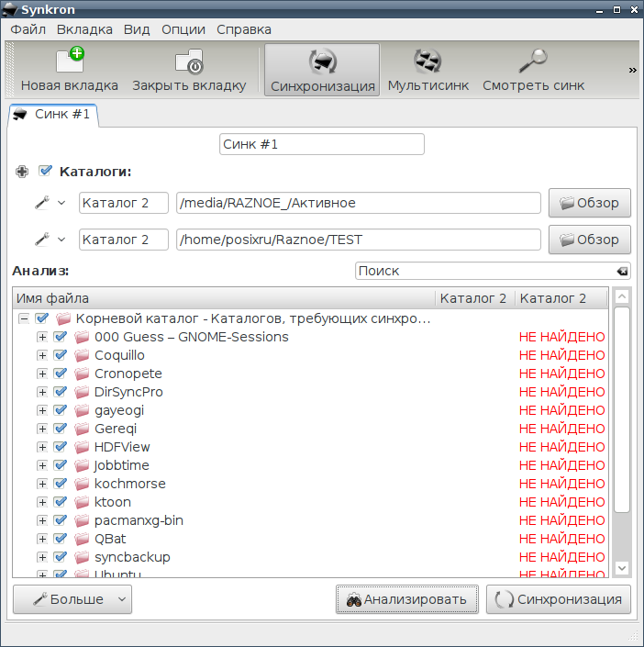Click the DirSyncPro folder icon
The width and height of the screenshot is (644, 647).
pos(82,392)
